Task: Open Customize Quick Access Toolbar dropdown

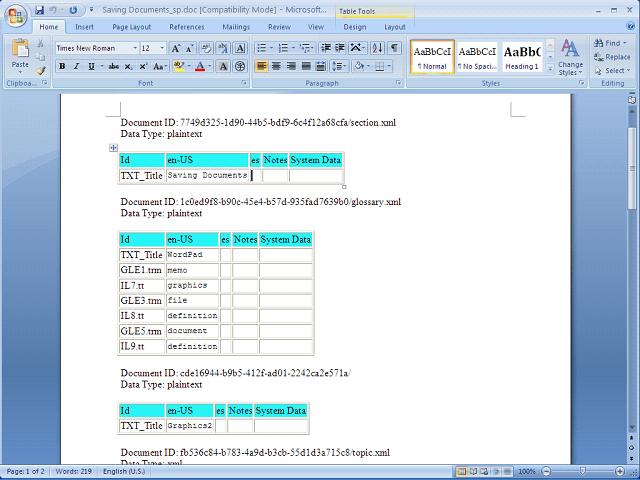Action: tap(91, 10)
